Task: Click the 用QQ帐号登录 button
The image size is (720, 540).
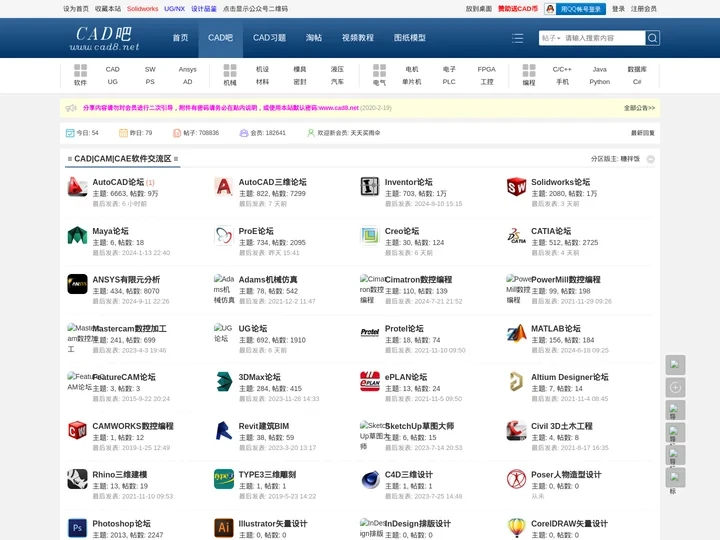Action: [x=575, y=9]
